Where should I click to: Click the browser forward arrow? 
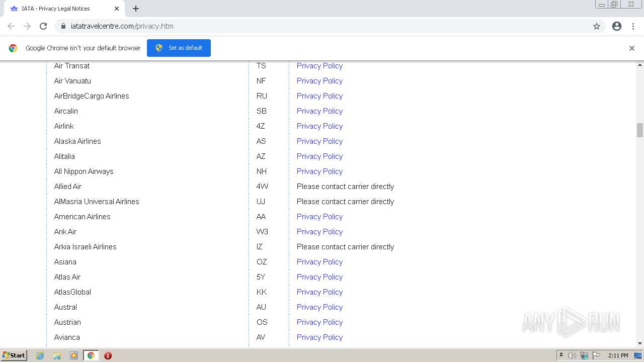[27, 26]
